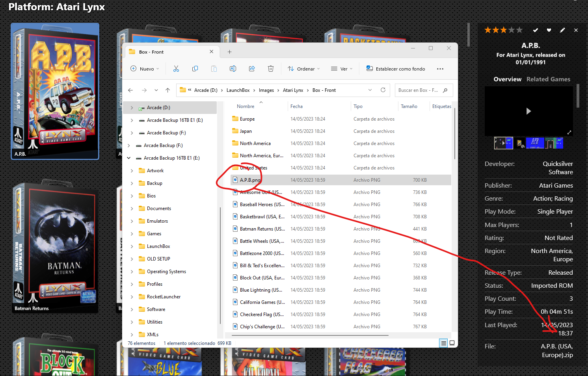Navigate up one folder level with up arrow
This screenshot has width=588, height=376.
point(167,90)
